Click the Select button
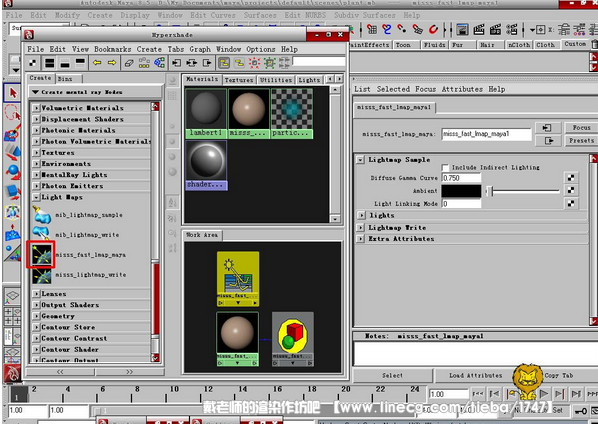 tap(392, 376)
